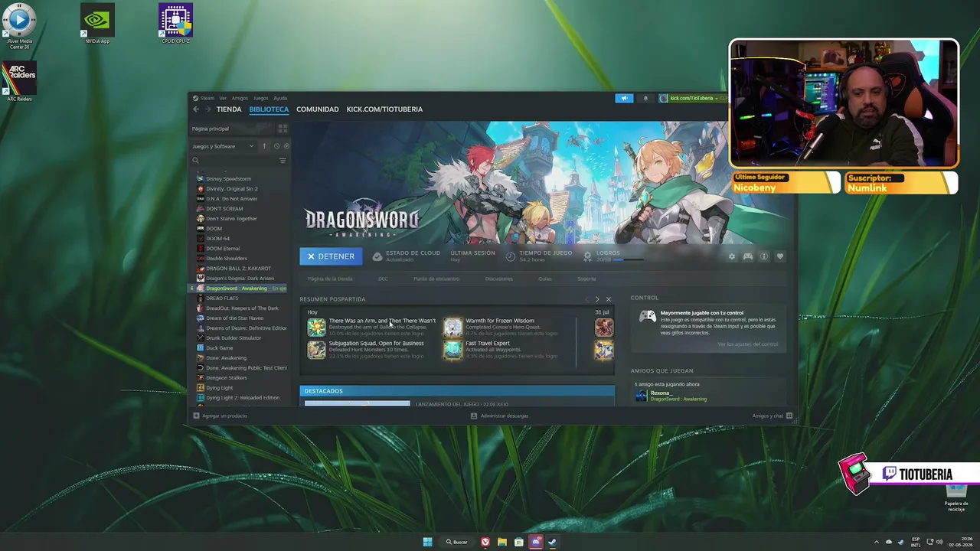Launch the CPUID CPU-Z desktop shortcut
The image size is (980, 551).
pyautogui.click(x=175, y=24)
